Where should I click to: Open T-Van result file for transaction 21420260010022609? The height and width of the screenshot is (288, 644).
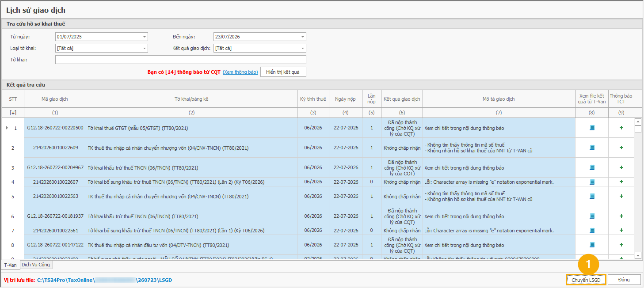point(592,148)
